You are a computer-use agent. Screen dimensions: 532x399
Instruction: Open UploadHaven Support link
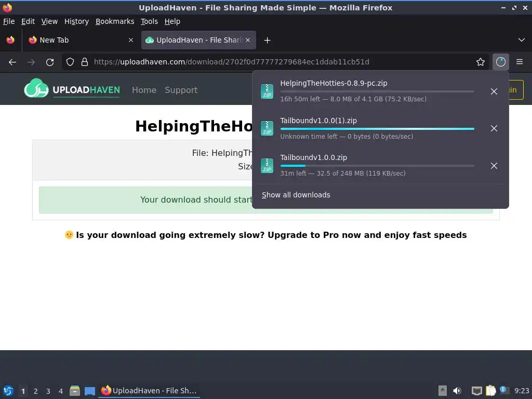[181, 90]
